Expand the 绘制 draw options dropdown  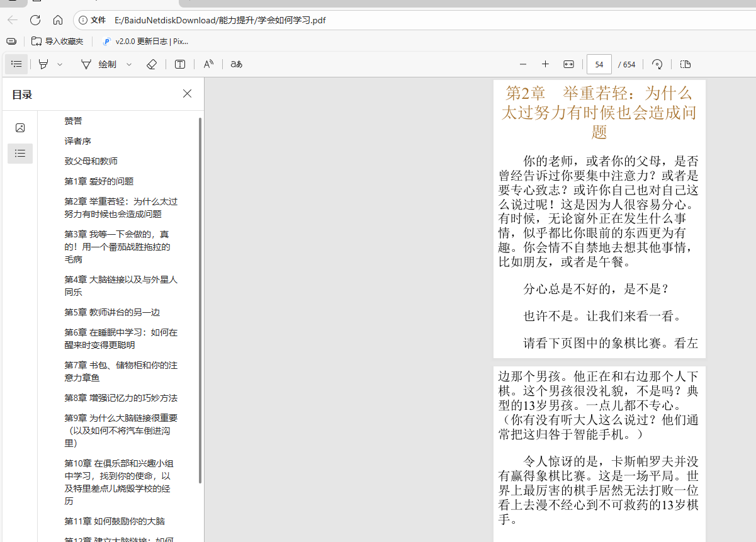[129, 64]
